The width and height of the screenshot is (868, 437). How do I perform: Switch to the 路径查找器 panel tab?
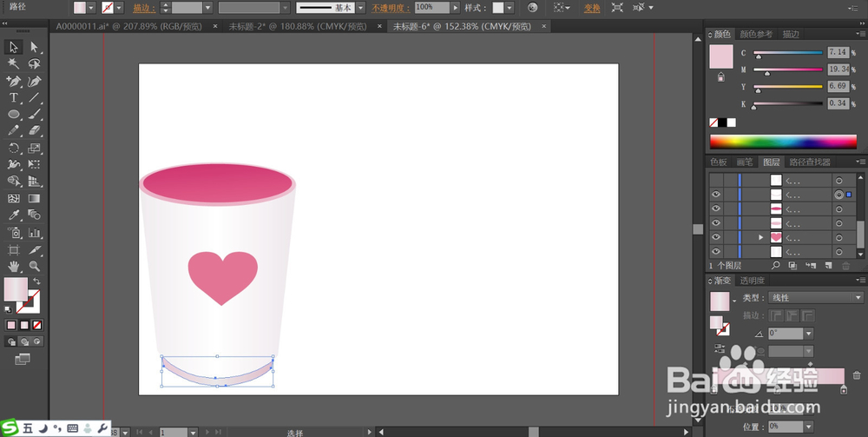808,162
